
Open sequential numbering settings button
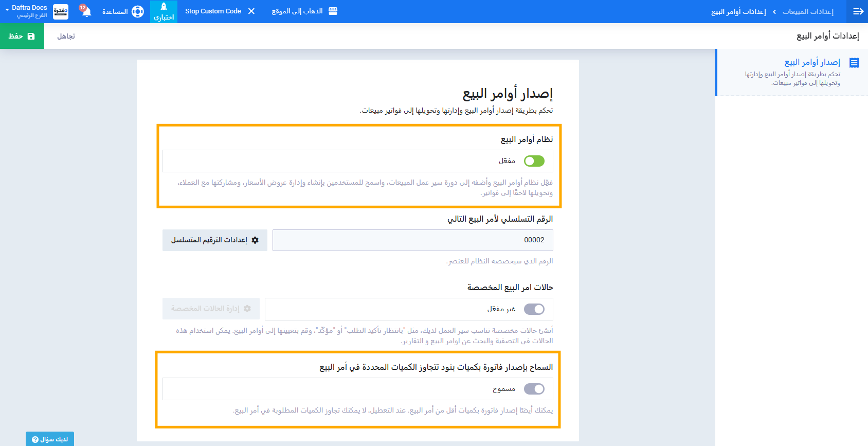coord(215,240)
